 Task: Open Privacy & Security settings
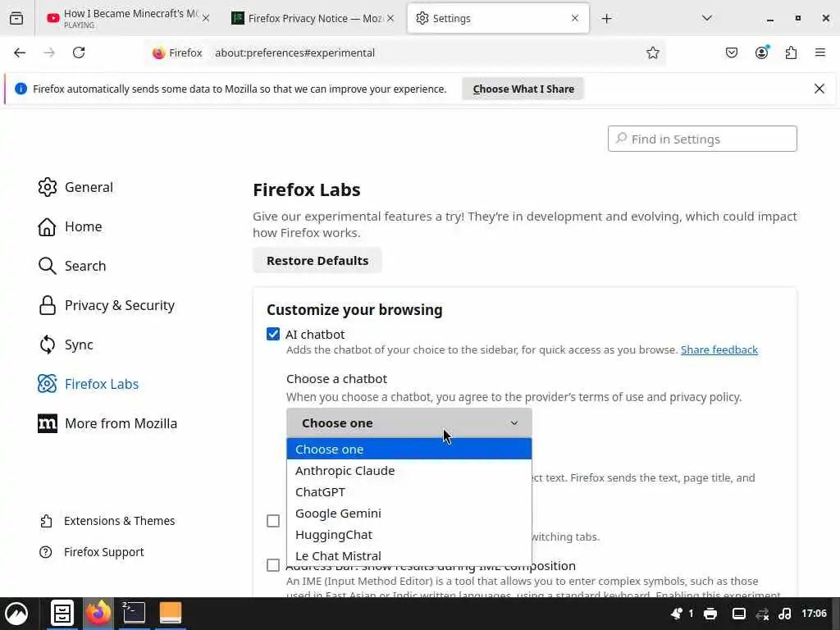click(107, 305)
